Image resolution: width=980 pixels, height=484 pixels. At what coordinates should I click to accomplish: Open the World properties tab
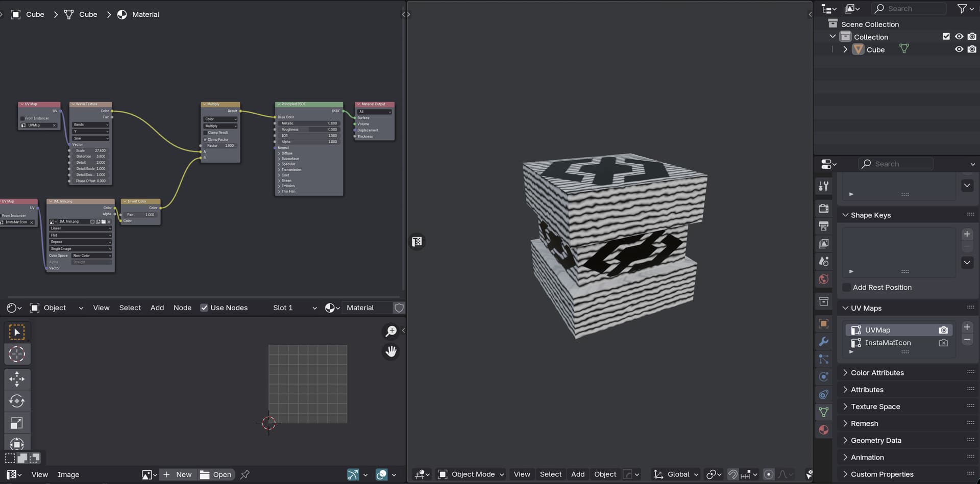pos(823,279)
